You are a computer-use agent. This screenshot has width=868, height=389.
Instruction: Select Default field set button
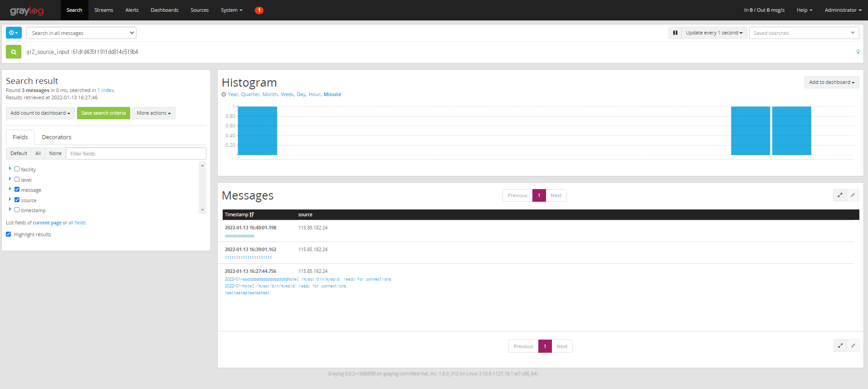pyautogui.click(x=19, y=153)
